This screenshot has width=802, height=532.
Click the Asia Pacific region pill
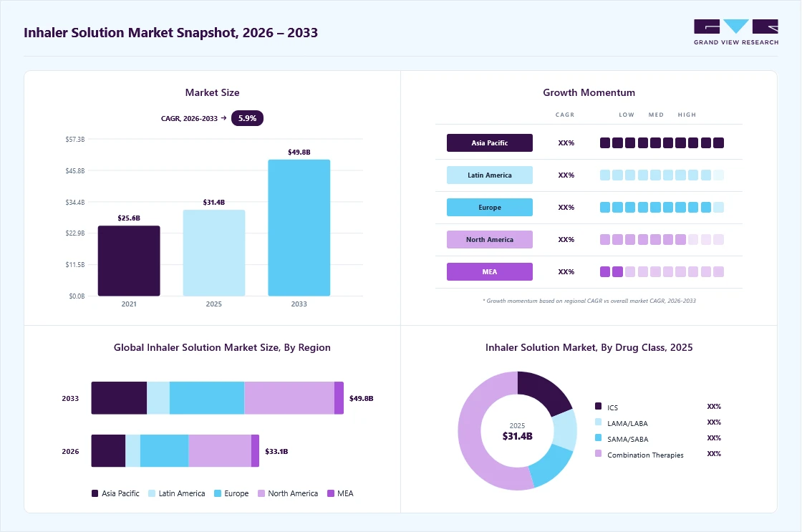point(490,142)
